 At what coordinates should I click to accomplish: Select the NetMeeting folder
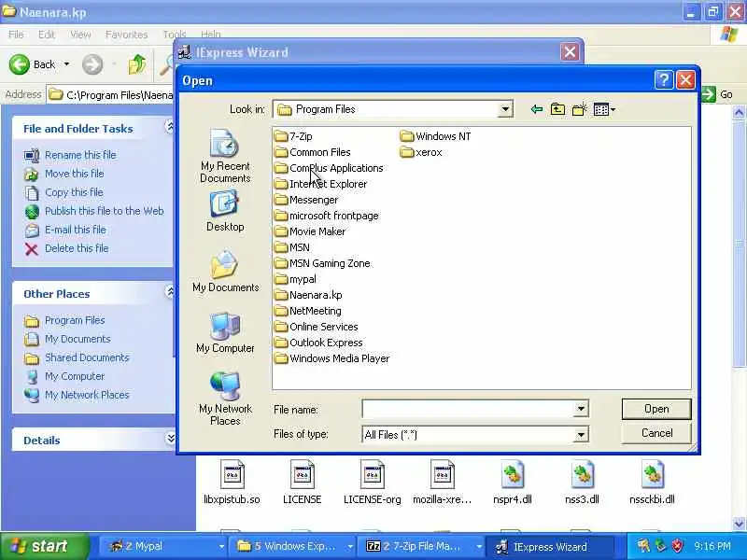tap(308, 311)
